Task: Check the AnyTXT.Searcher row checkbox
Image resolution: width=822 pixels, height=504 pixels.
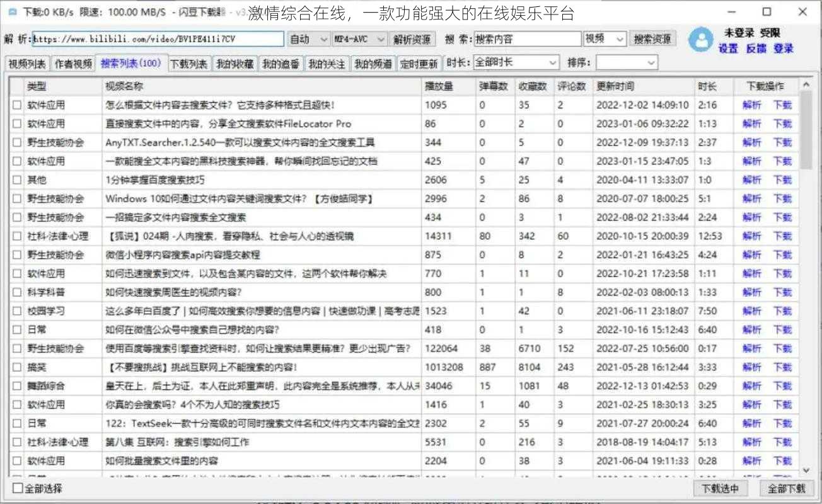Action: [16, 142]
